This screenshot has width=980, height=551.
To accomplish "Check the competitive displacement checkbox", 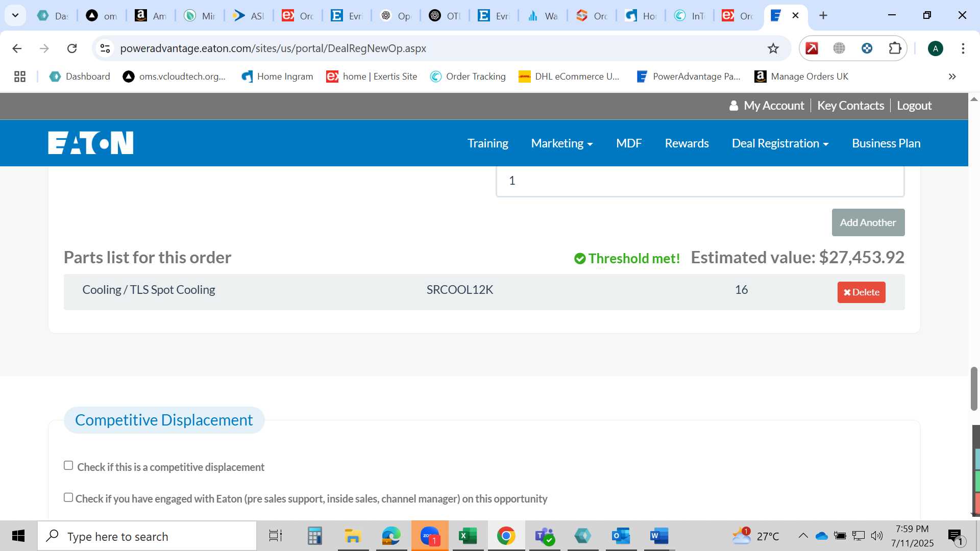I will pyautogui.click(x=68, y=465).
